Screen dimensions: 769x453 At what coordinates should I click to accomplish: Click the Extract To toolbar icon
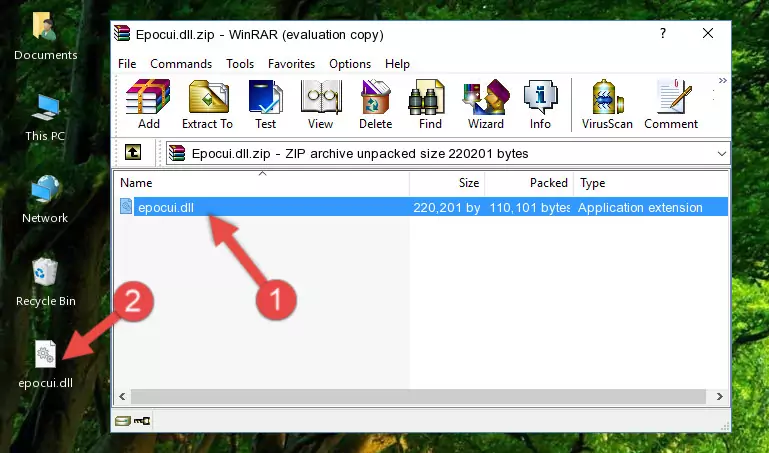pos(207,104)
